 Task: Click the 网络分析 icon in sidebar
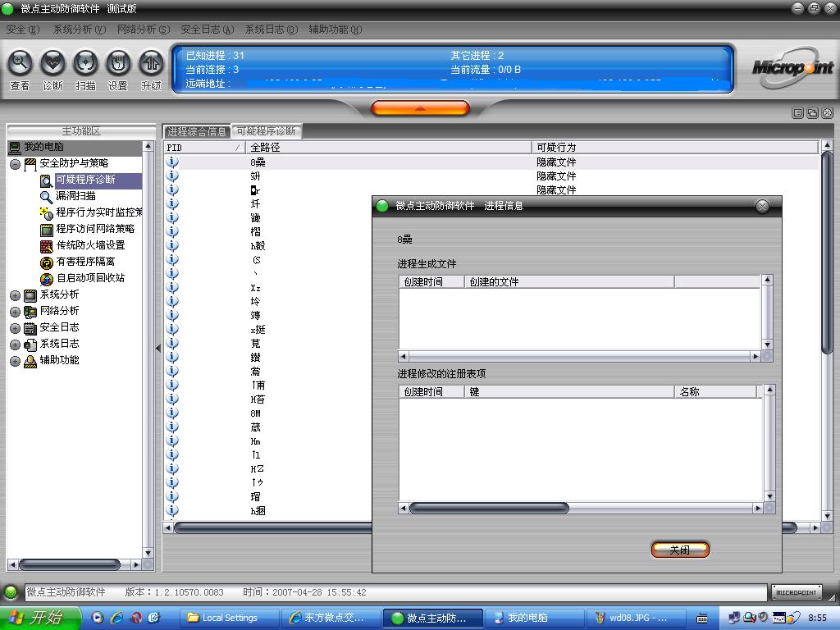[30, 312]
